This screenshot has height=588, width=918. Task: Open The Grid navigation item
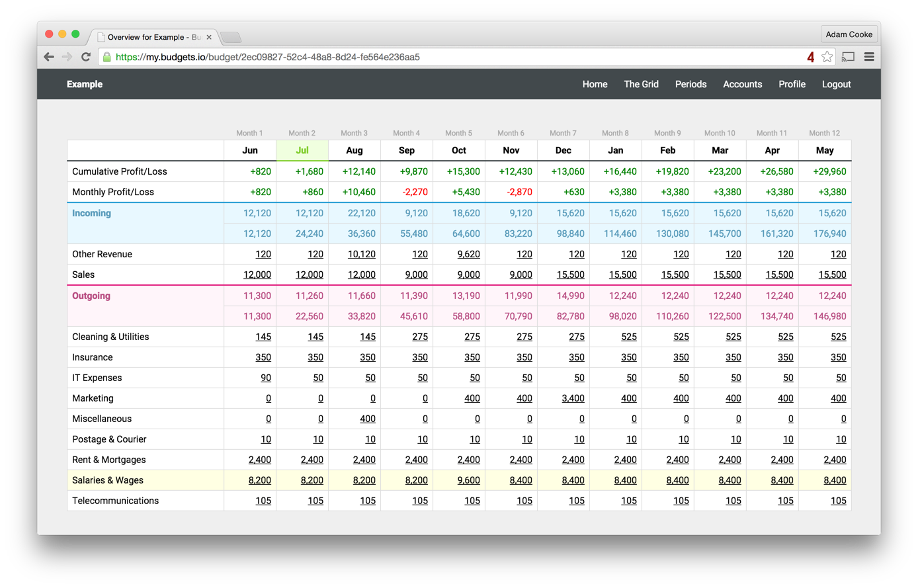coord(641,84)
